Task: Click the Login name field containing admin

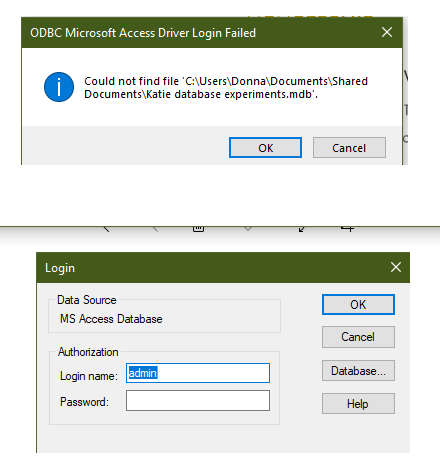Action: coord(198,373)
